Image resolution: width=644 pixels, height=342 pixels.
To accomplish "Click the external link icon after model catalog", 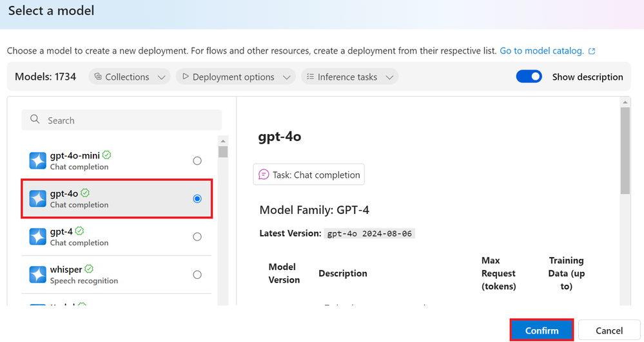I will (x=592, y=52).
